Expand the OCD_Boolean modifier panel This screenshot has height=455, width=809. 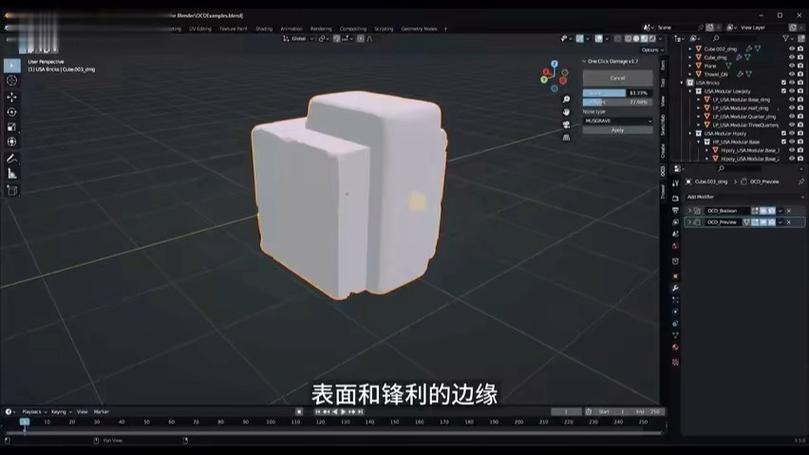690,210
